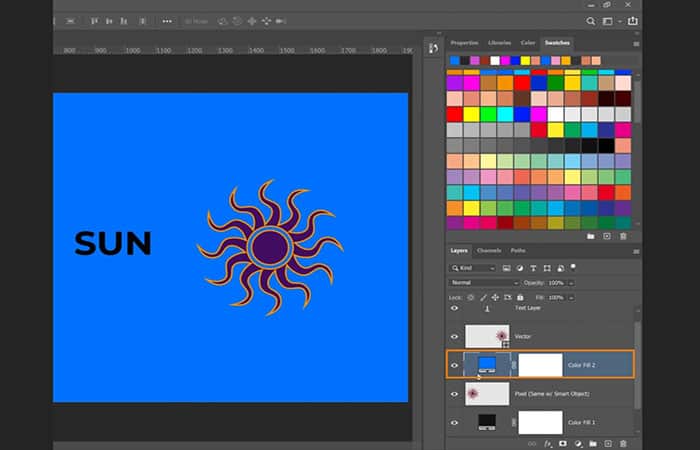Image resolution: width=700 pixels, height=450 pixels.
Task: Open the Kind layer filter dropdown
Action: tap(476, 268)
